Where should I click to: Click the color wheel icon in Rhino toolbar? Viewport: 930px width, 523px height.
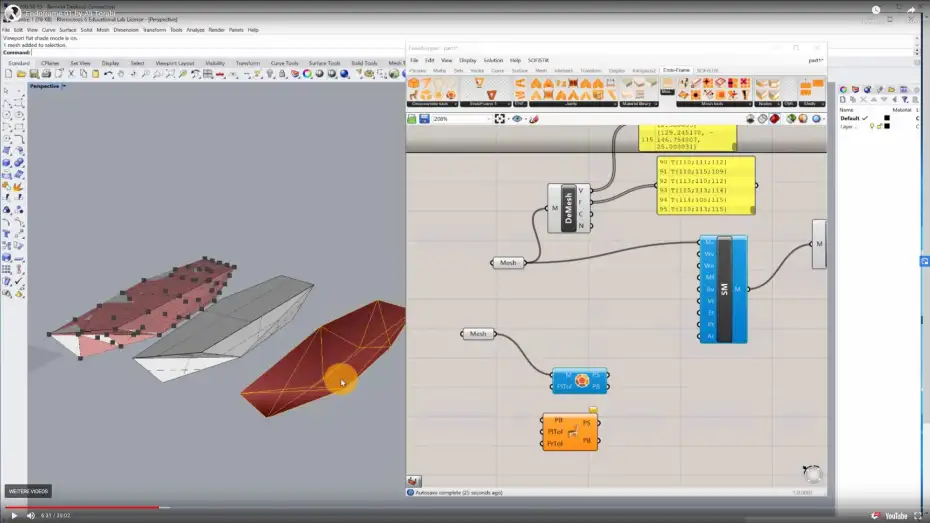tap(307, 74)
